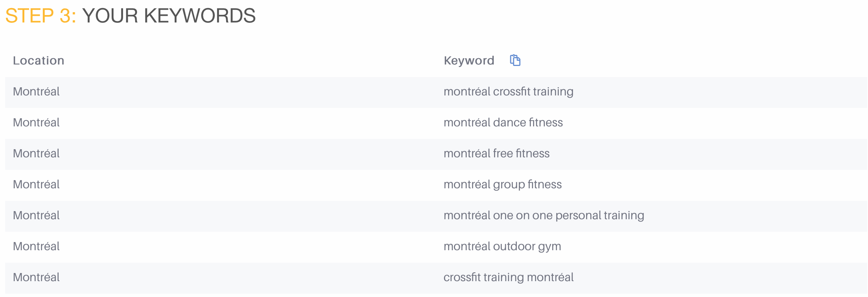Click Montréal location in outdoor gym row
Screen dimensions: 868x297
[36, 246]
